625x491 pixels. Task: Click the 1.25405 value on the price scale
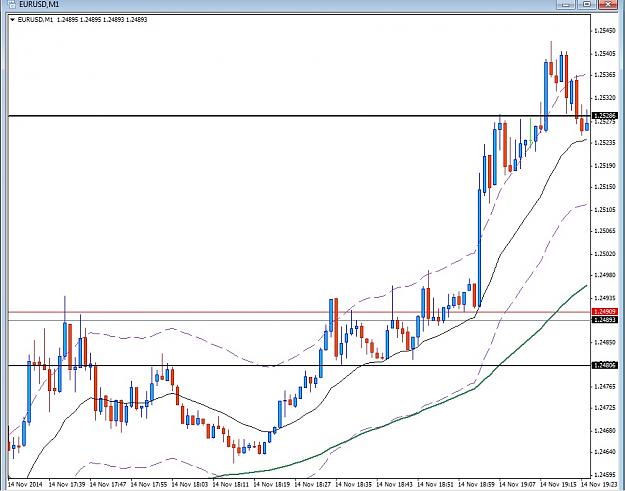[x=605, y=53]
